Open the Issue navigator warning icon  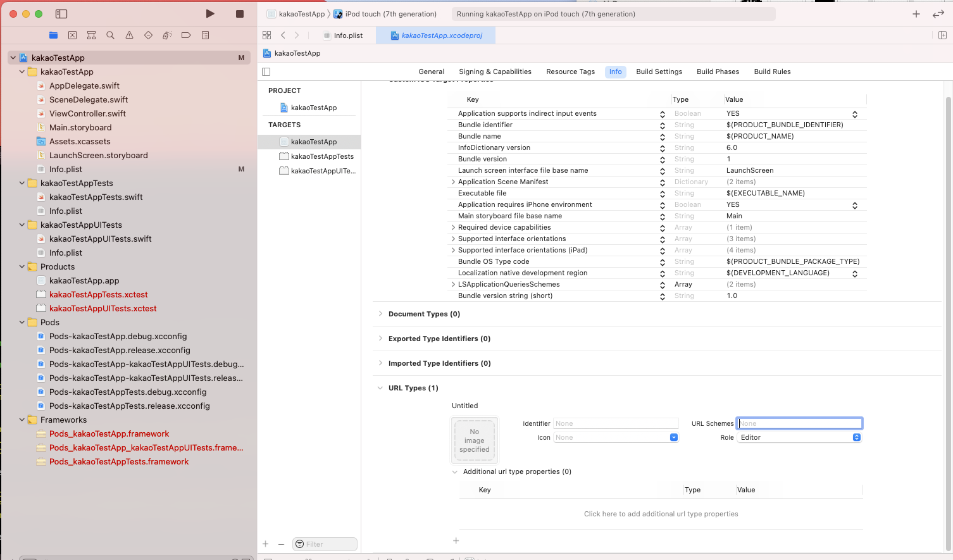[129, 35]
